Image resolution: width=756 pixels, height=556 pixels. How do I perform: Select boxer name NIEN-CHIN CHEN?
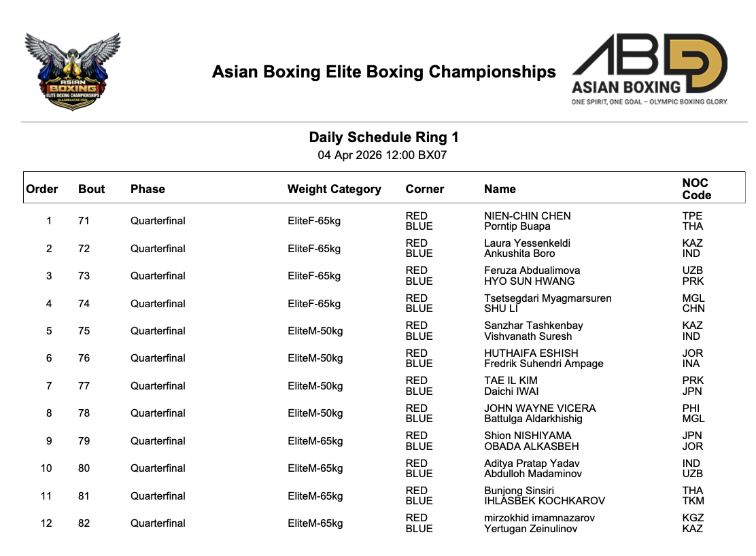(527, 216)
